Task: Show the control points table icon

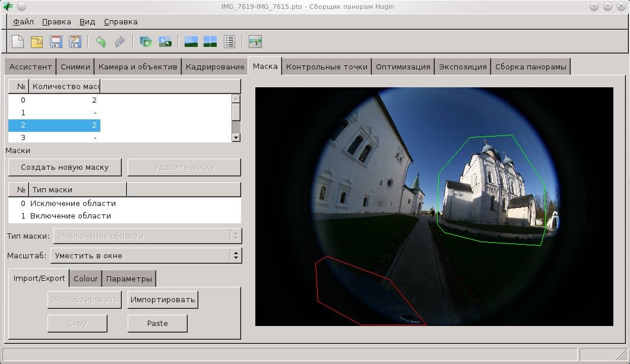Action: 229,42
